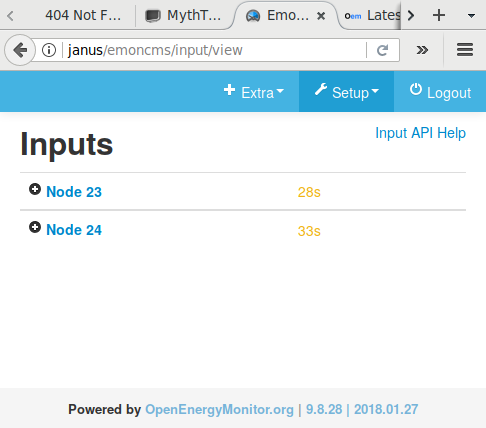Open the toolbar overflow chevrons

click(422, 50)
